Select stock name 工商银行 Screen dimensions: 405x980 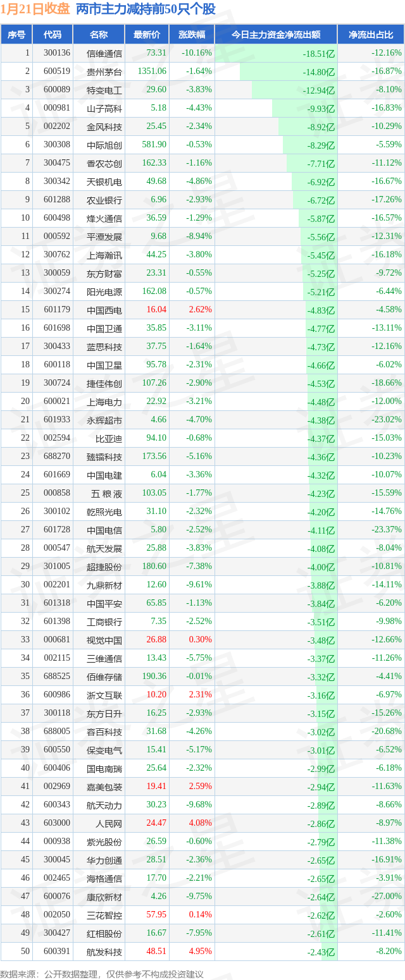[104, 622]
